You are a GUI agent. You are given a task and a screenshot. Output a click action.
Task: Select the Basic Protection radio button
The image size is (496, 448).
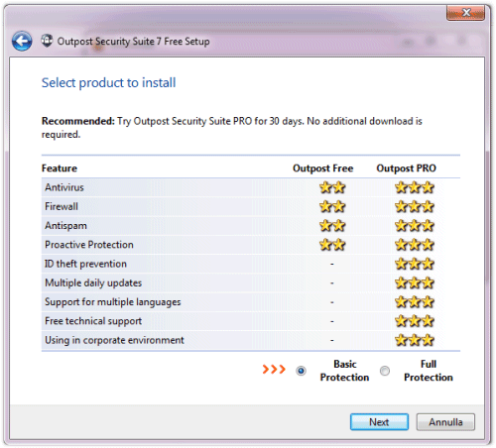[301, 371]
